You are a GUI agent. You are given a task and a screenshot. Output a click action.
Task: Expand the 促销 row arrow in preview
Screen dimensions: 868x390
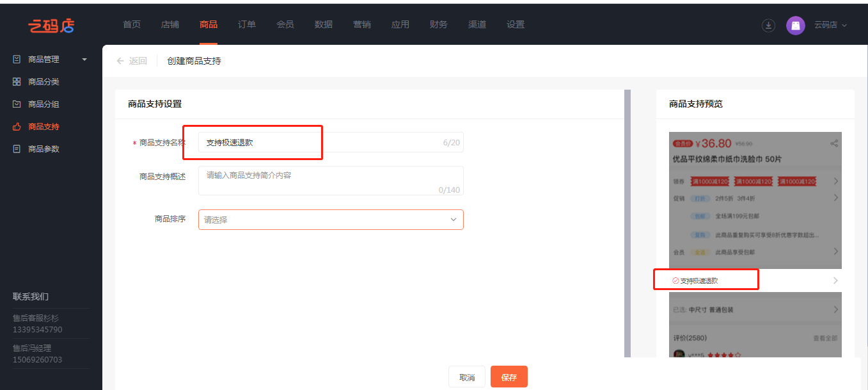(835, 198)
